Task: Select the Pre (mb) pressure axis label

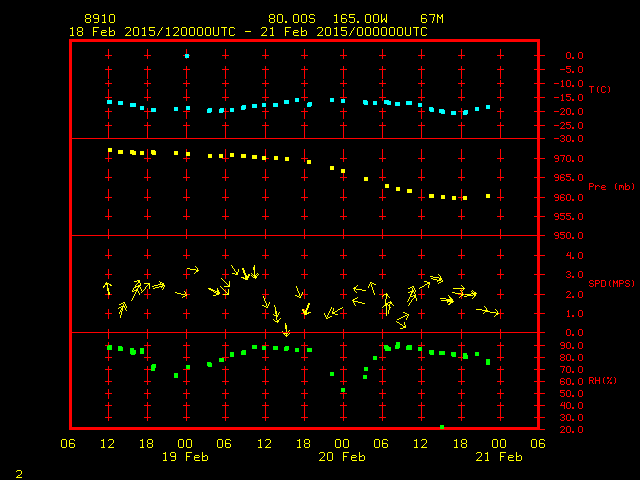Action: coord(611,186)
